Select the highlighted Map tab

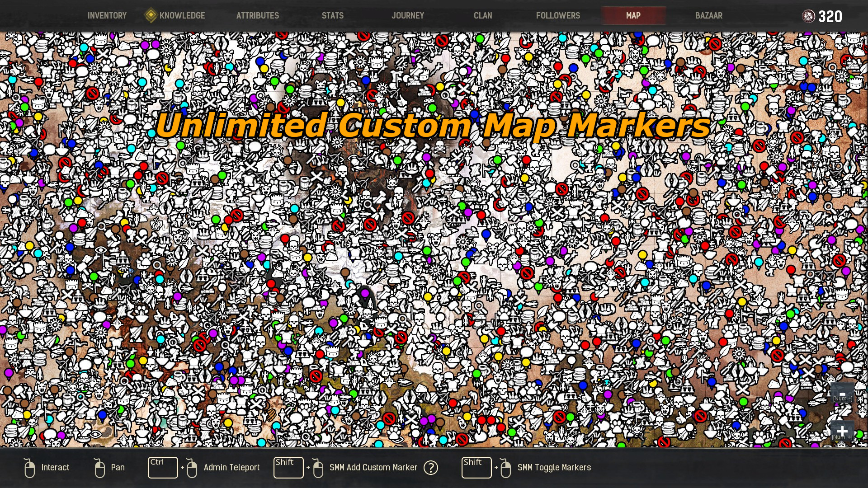633,16
